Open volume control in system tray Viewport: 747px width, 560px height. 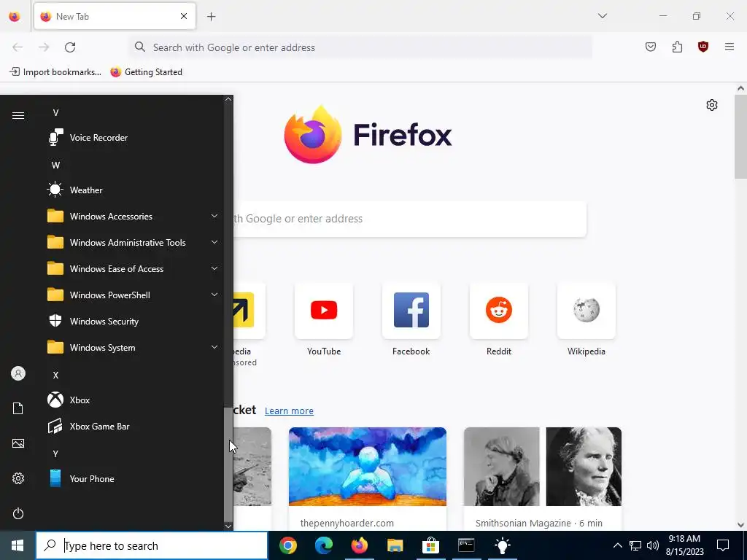(653, 545)
